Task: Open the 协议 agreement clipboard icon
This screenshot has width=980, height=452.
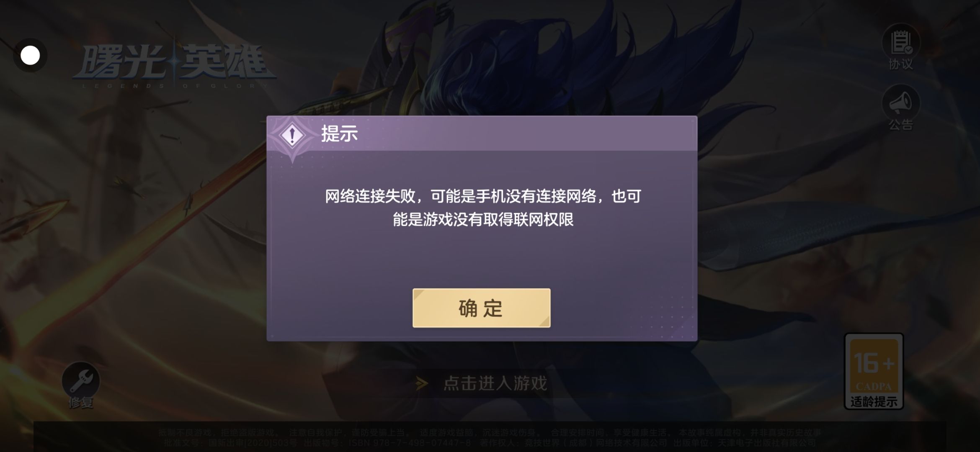Action: click(901, 42)
